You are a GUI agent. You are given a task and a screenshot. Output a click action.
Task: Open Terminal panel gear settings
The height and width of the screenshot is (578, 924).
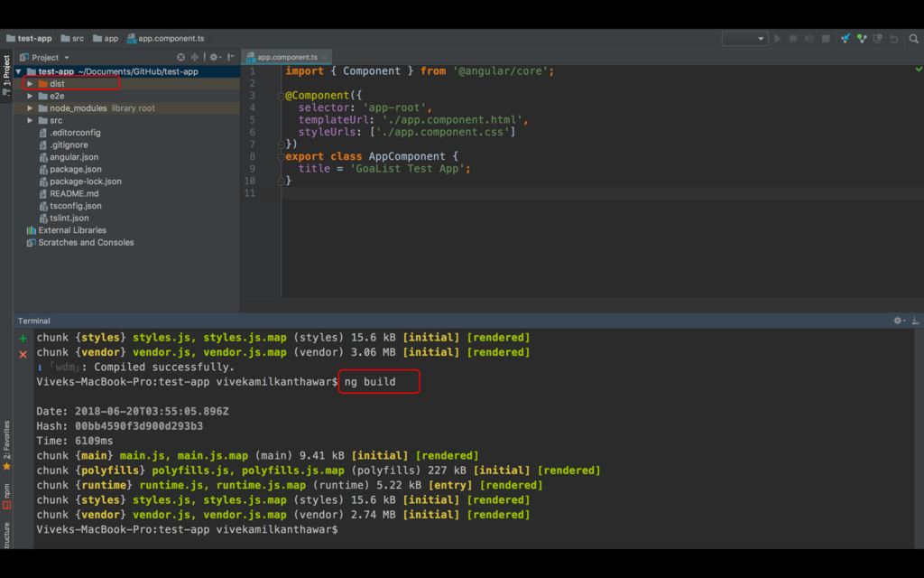pyautogui.click(x=899, y=321)
